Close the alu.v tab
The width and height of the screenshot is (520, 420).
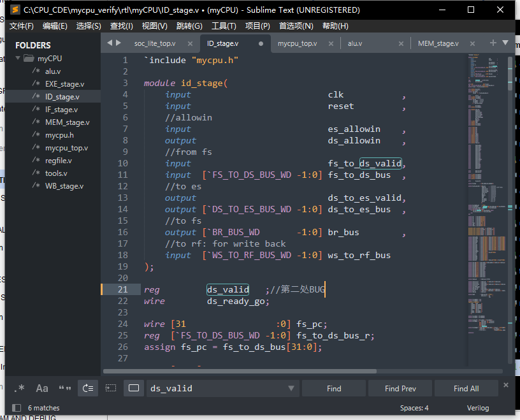[401, 43]
